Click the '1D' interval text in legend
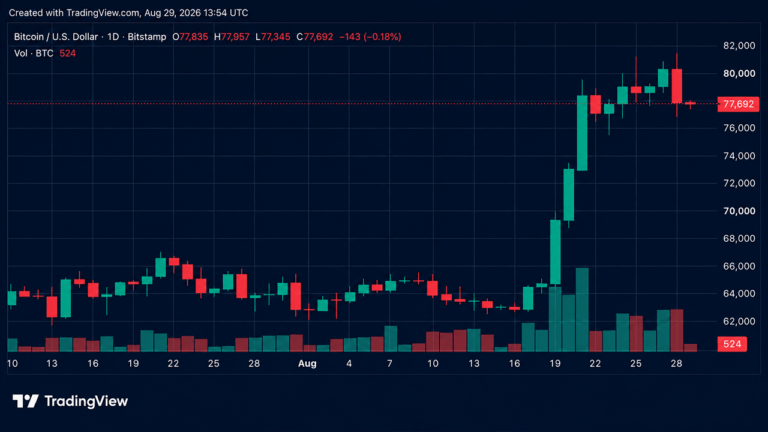Screen dimensions: 768x432 pyautogui.click(x=113, y=37)
